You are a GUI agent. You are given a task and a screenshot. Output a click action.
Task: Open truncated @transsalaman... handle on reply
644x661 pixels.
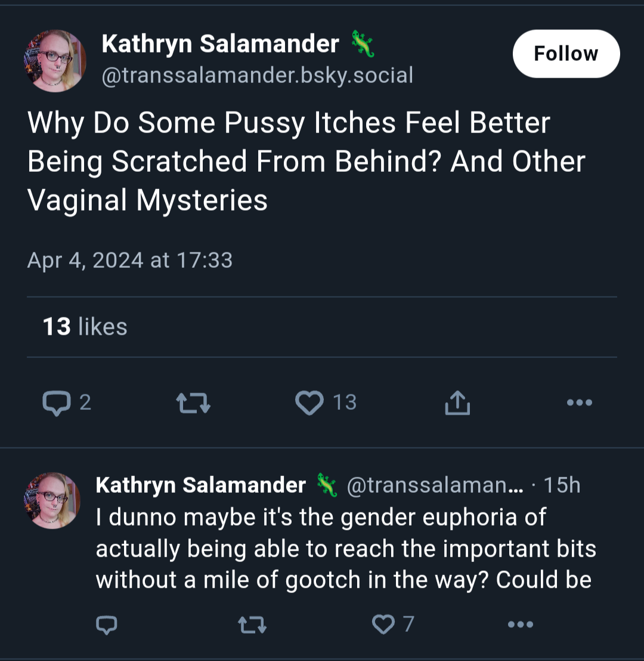point(435,485)
